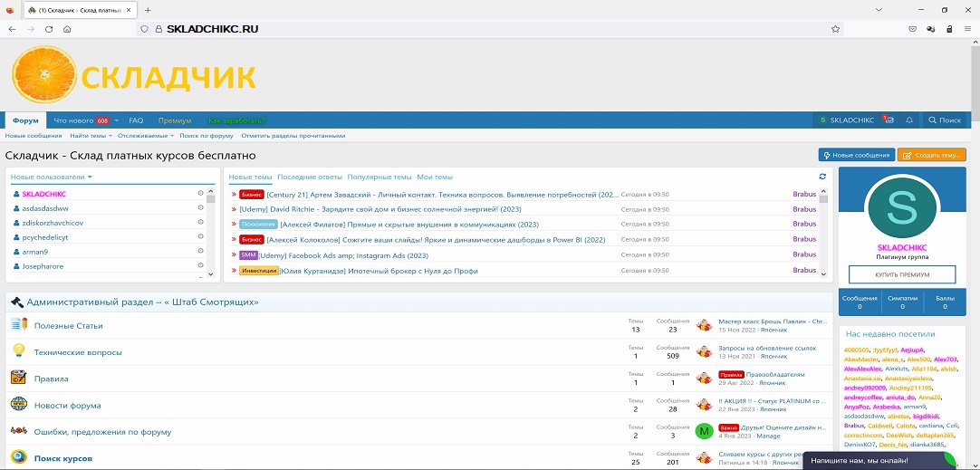Open the Премиум navigation item
This screenshot has width=980, height=470.
(175, 120)
